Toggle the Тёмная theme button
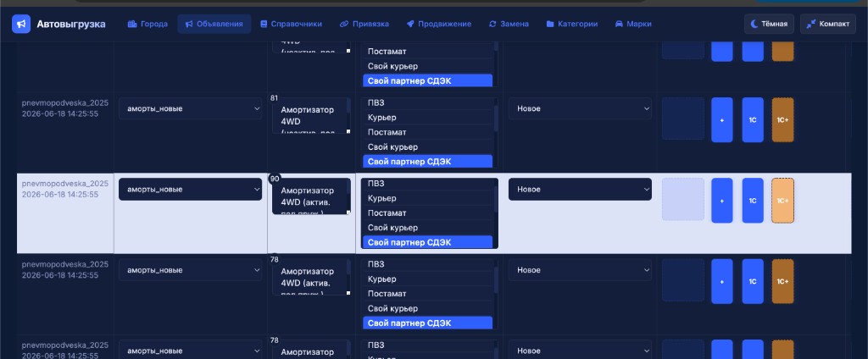The width and height of the screenshot is (868, 359). coord(769,24)
